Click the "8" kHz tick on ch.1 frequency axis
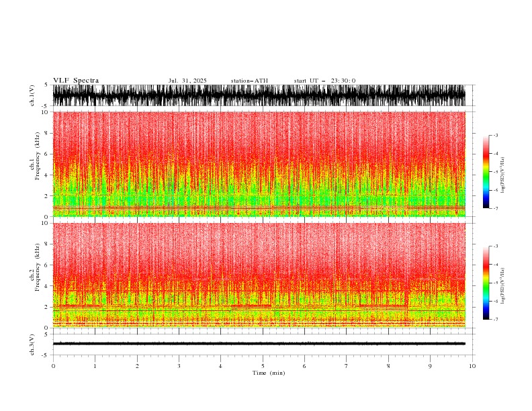 [47, 133]
